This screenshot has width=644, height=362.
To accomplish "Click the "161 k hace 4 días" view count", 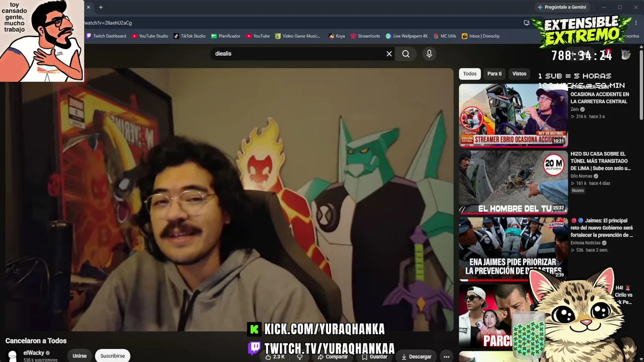I will tap(590, 184).
